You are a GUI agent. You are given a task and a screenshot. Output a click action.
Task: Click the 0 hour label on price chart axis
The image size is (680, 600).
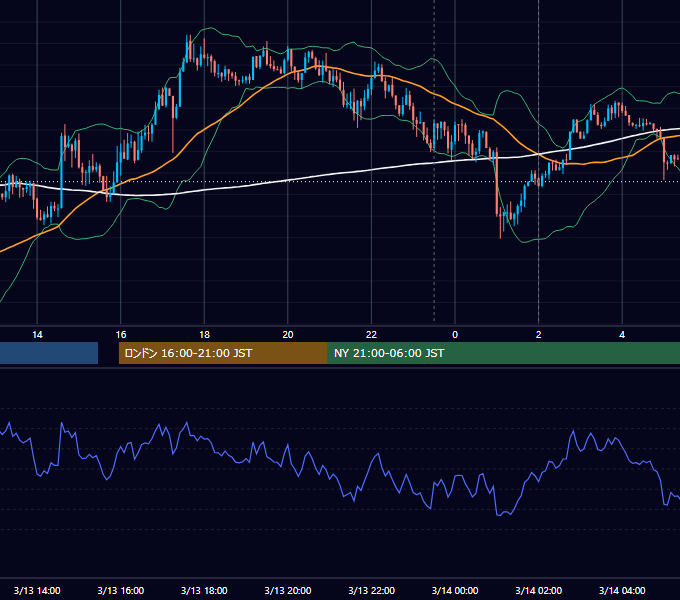pos(455,335)
